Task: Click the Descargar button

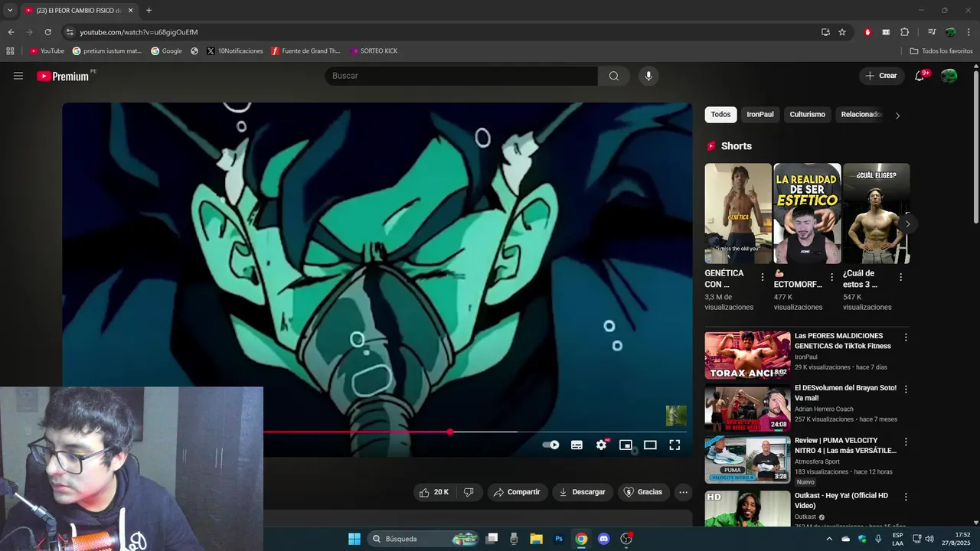Action: point(583,492)
